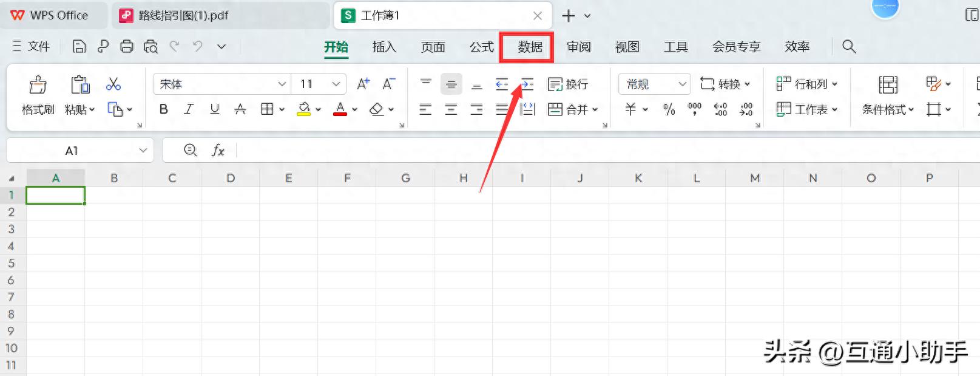Image resolution: width=980 pixels, height=376 pixels.
Task: Toggle Bold formatting
Action: pyautogui.click(x=163, y=109)
